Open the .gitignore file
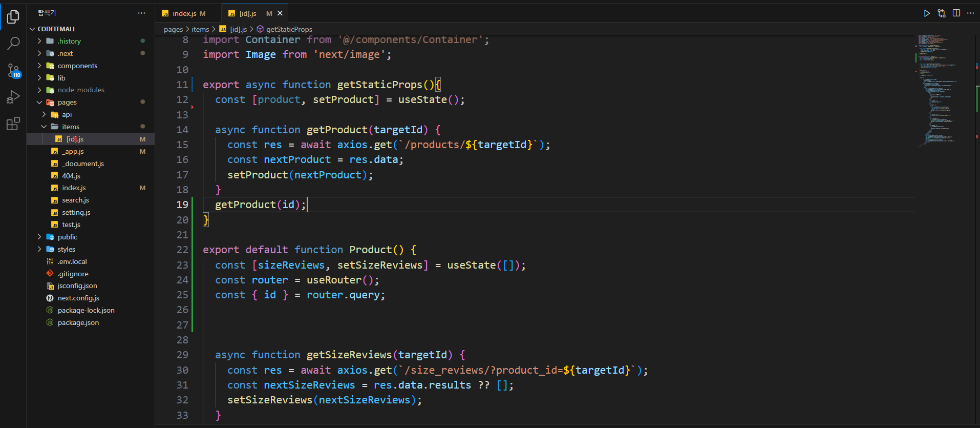Viewport: 980px width, 428px height. pyautogui.click(x=91, y=274)
